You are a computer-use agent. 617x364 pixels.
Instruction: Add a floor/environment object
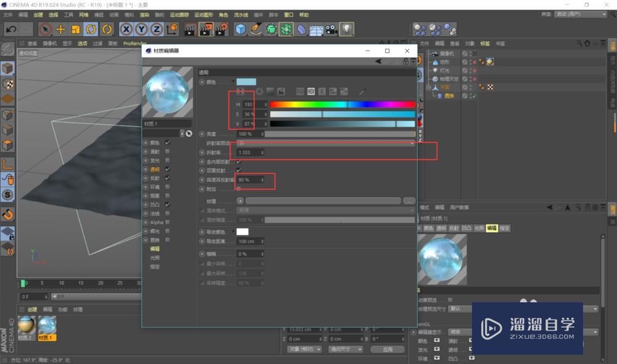coord(317,30)
